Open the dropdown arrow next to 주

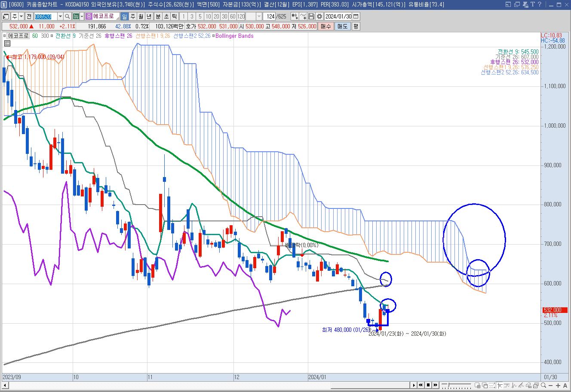point(21,16)
